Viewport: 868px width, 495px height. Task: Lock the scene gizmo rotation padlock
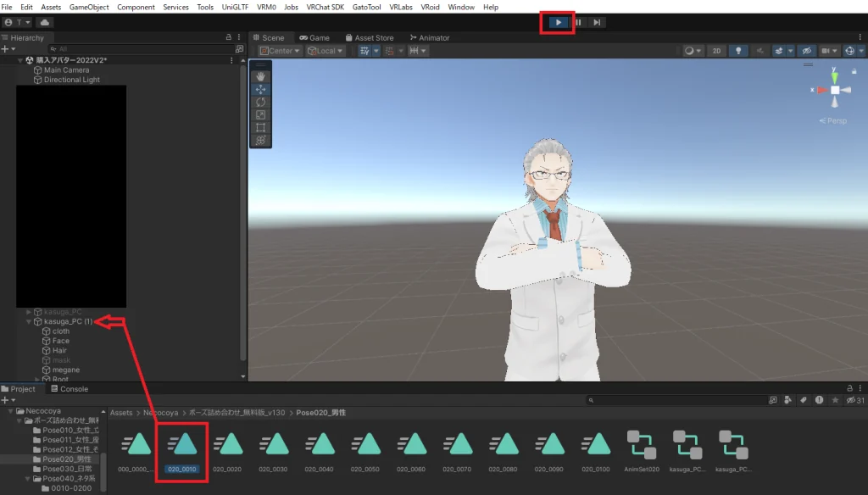click(x=854, y=71)
